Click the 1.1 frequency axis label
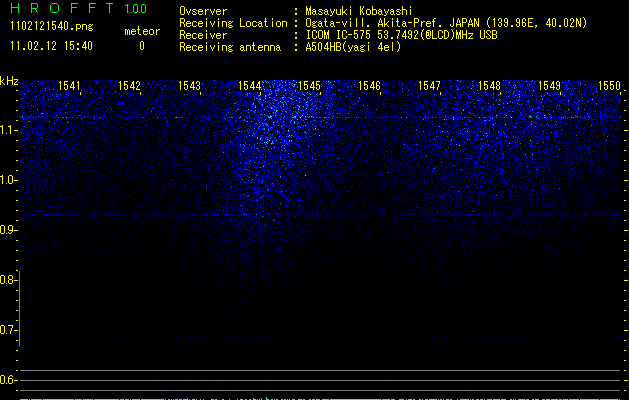This screenshot has width=629, height=400. 8,130
